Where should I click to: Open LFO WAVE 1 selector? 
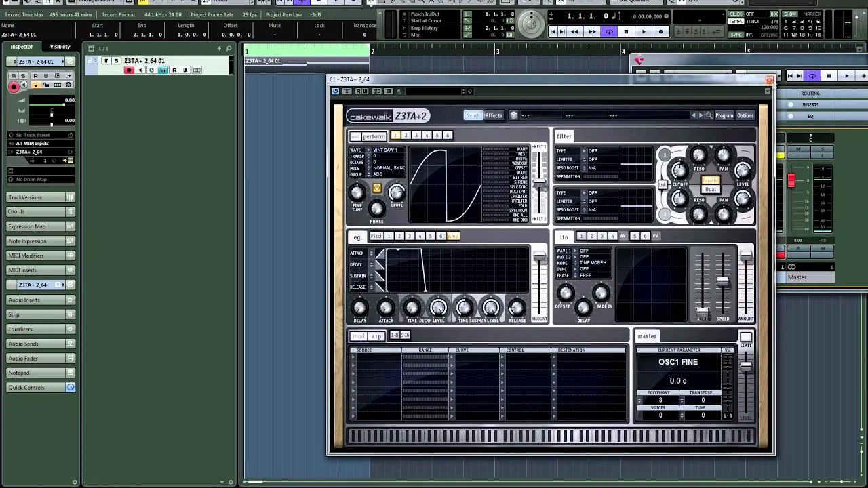(594, 251)
